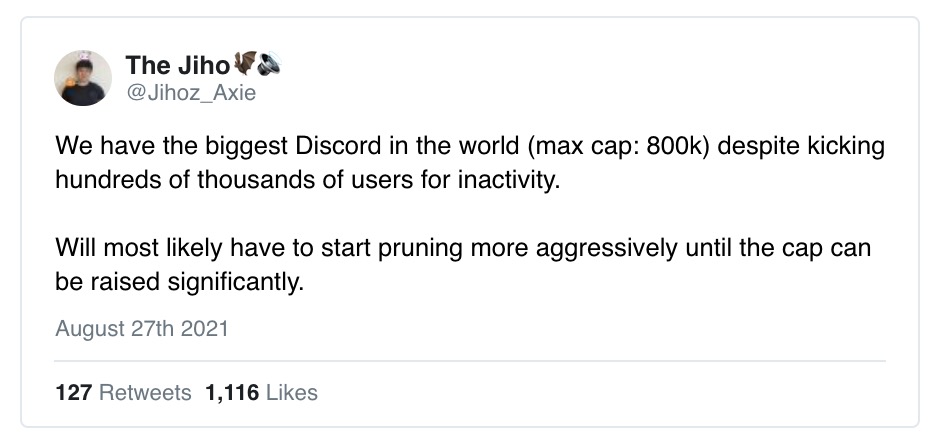The width and height of the screenshot is (934, 440).
Task: View the 1,116 Likes list
Action: point(261,392)
